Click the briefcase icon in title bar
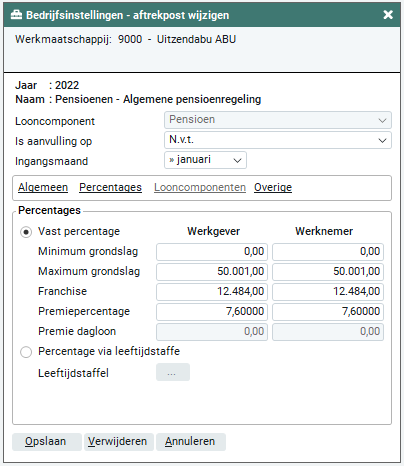Image resolution: width=404 pixels, height=466 pixels. point(16,15)
